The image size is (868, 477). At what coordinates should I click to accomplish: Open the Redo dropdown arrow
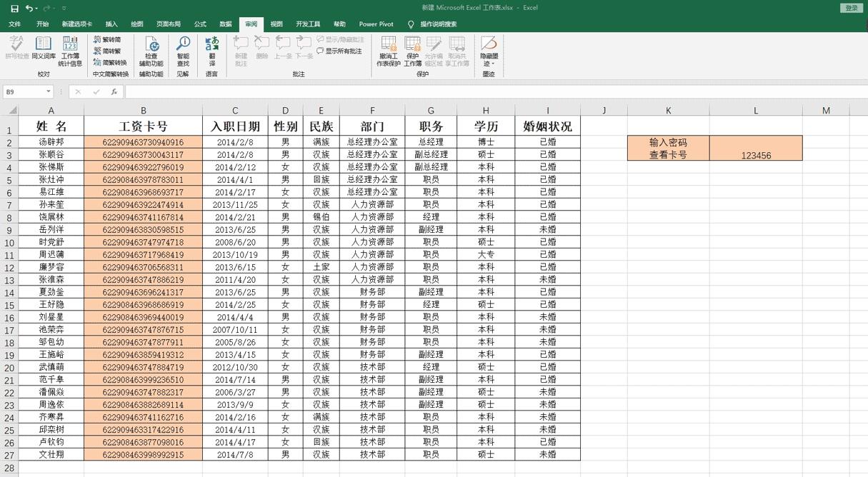click(54, 8)
